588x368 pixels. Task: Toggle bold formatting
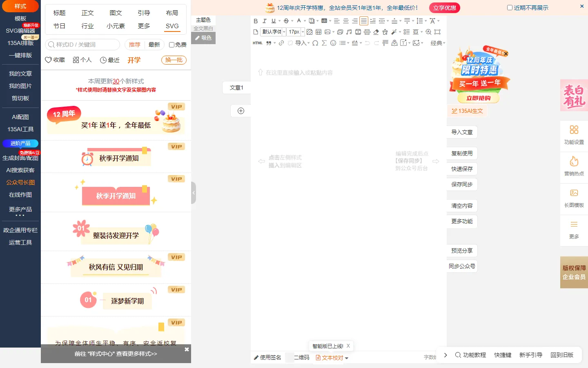point(256,21)
